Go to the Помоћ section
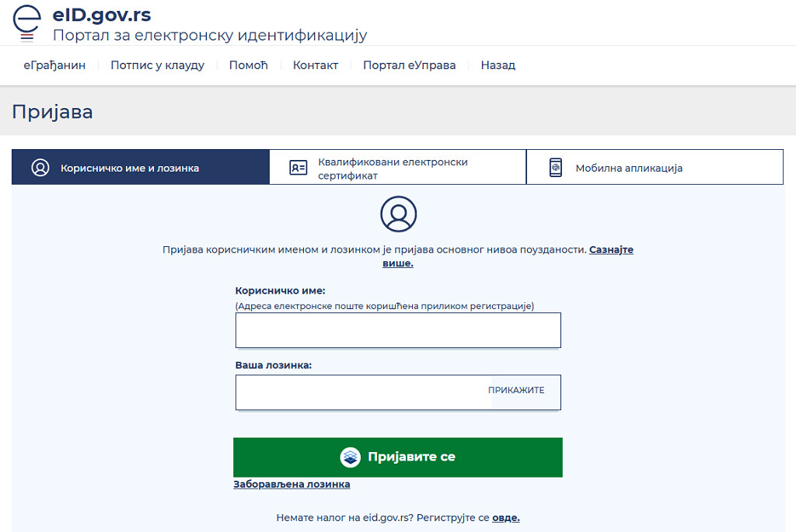This screenshot has height=532, width=796. 248,65
